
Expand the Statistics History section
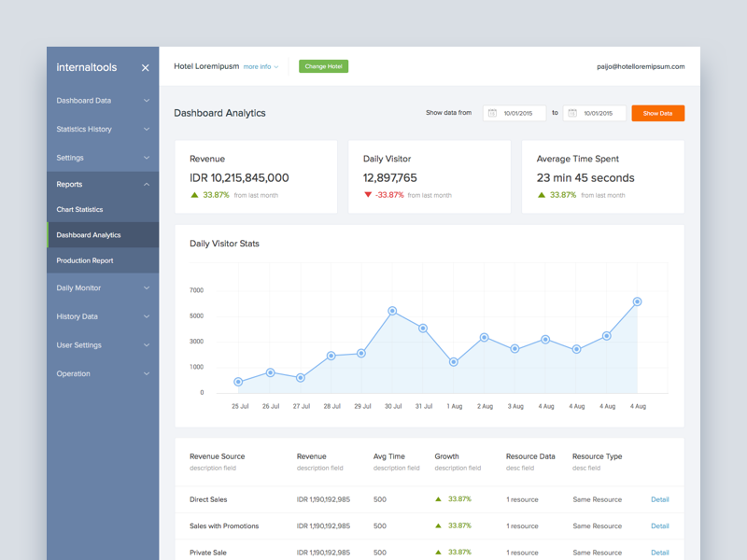103,129
